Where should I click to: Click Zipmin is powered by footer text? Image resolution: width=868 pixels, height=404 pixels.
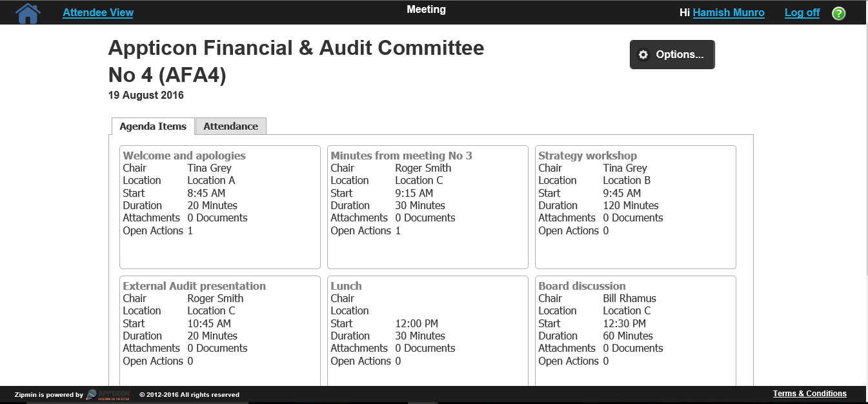point(49,395)
